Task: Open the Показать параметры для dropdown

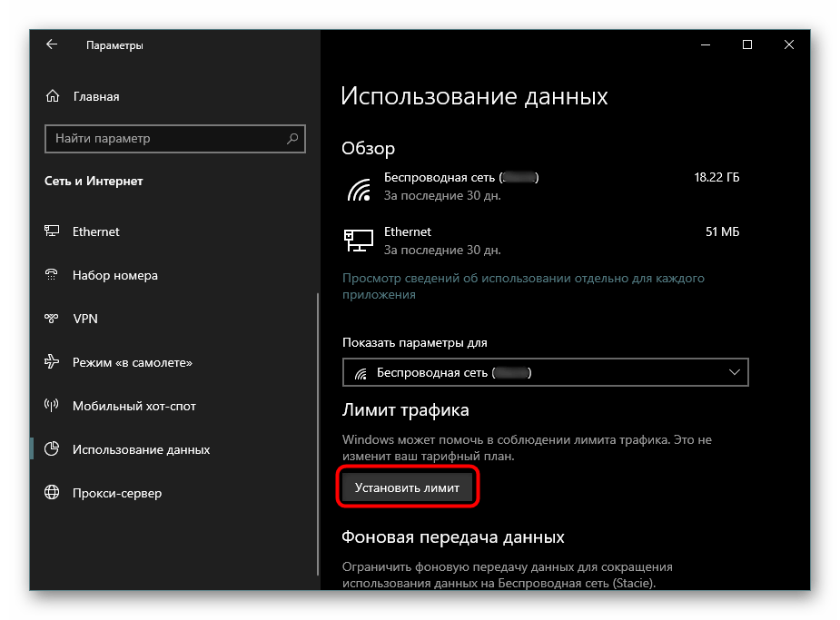Action: click(545, 373)
